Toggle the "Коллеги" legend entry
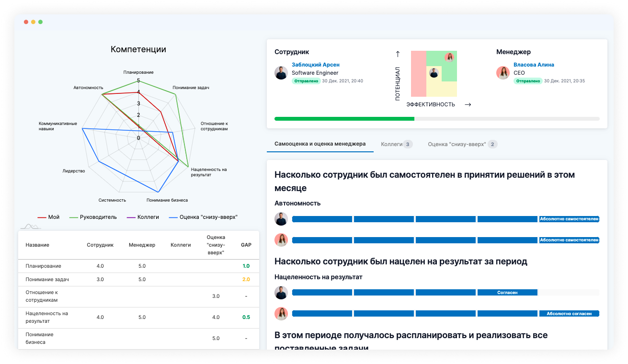This screenshot has height=364, width=628. 142,216
